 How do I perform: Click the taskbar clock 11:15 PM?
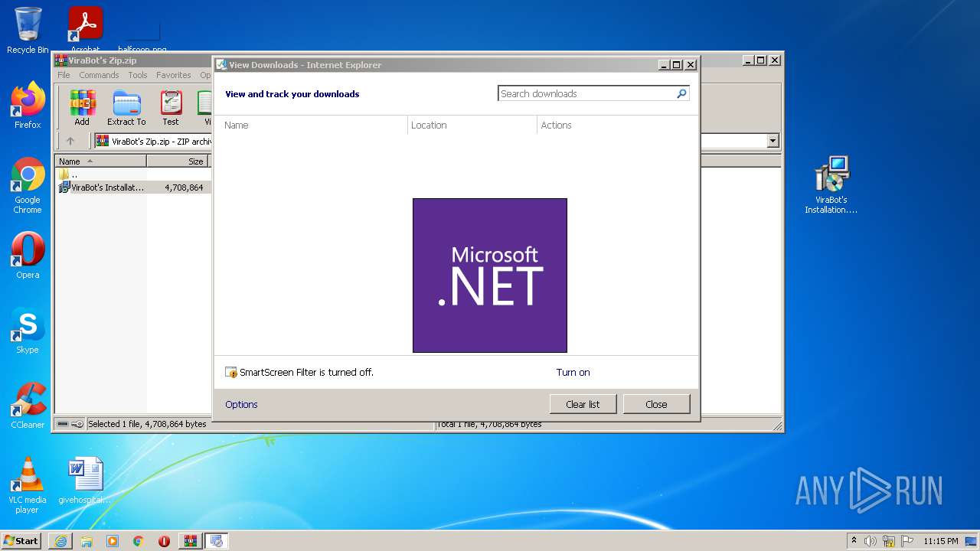point(940,541)
